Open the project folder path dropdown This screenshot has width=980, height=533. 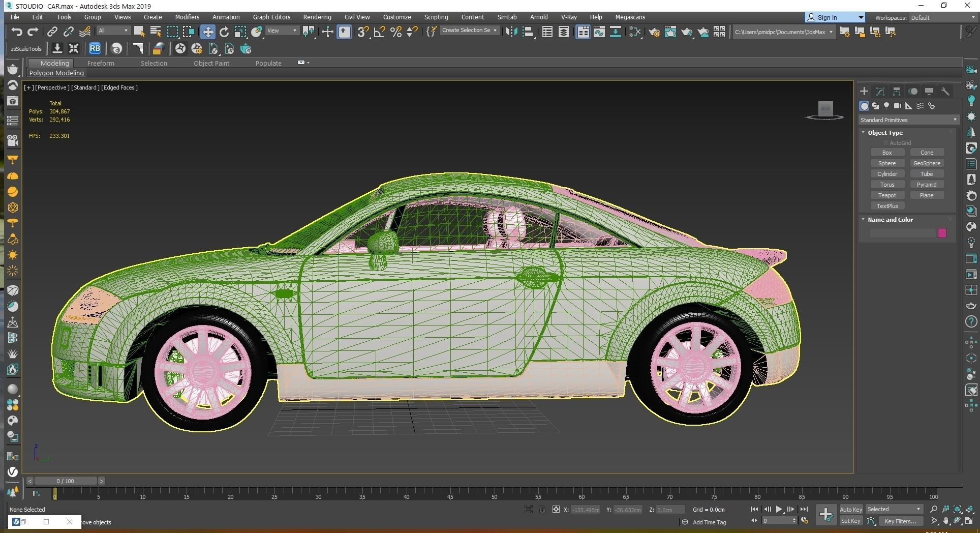(784, 32)
